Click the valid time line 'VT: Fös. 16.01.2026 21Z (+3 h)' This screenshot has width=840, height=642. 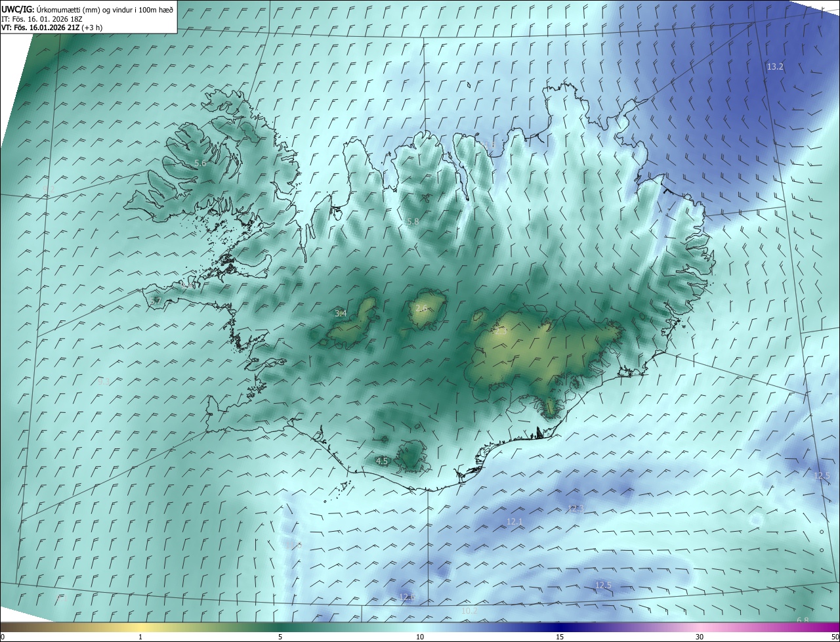pos(52,28)
